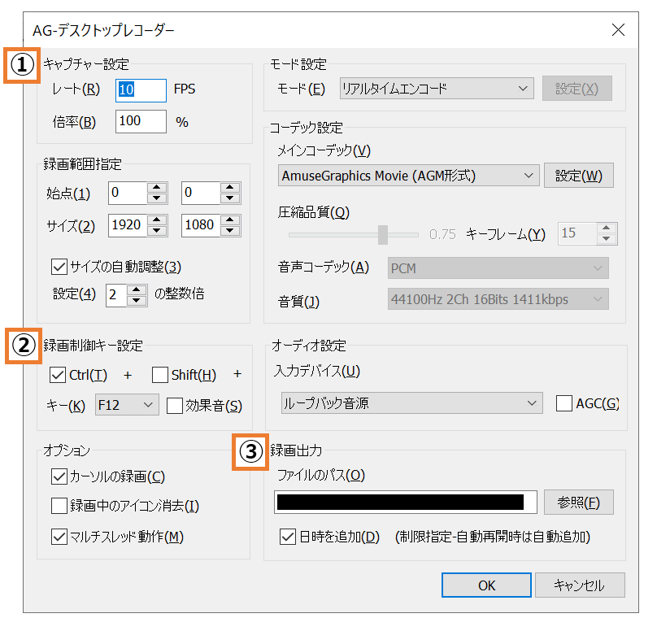This screenshot has width=657, height=644.
Task: Click the disabled 設定(X) button
Action: pyautogui.click(x=577, y=89)
